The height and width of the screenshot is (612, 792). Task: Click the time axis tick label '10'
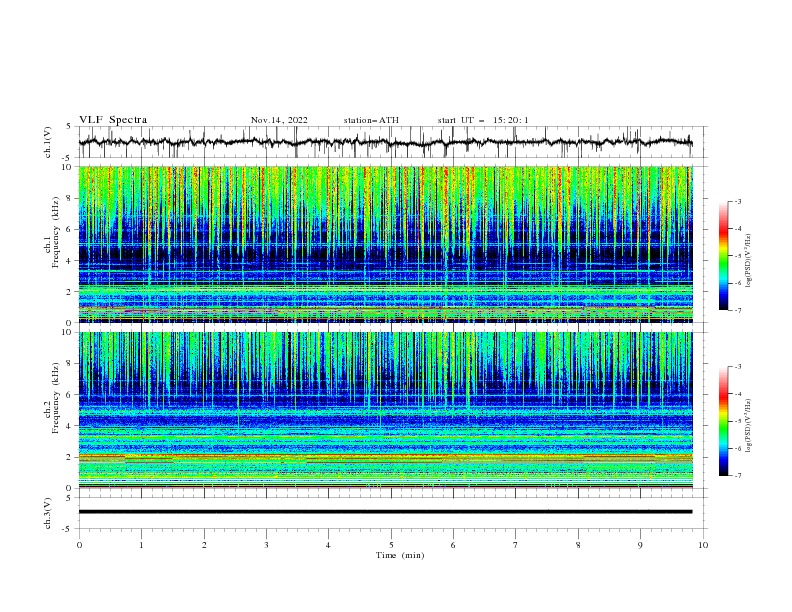point(703,545)
